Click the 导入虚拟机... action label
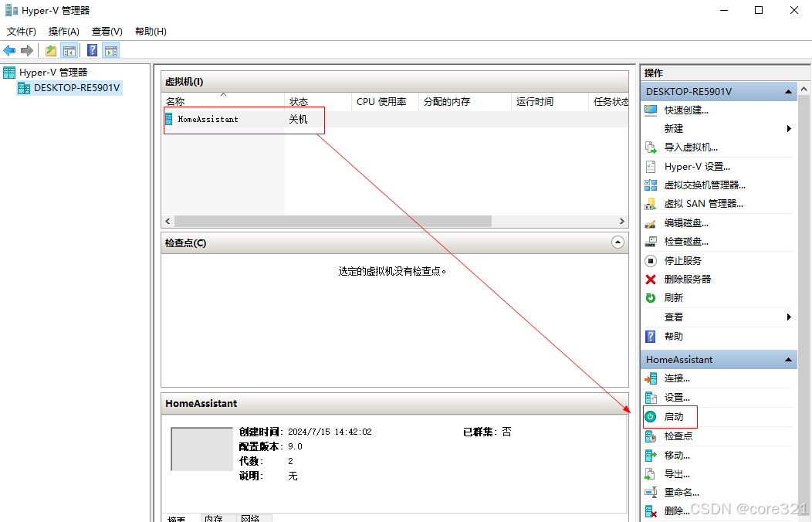The image size is (812, 522). [691, 147]
